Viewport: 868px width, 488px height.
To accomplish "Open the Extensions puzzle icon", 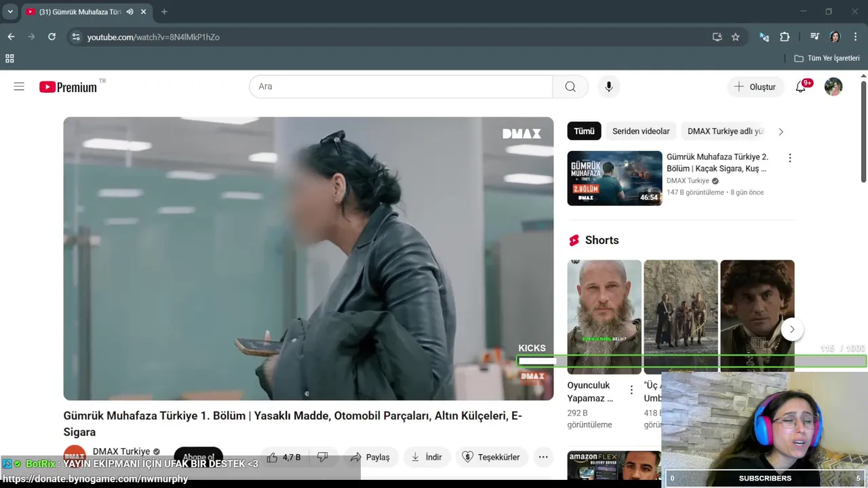I will coord(785,37).
